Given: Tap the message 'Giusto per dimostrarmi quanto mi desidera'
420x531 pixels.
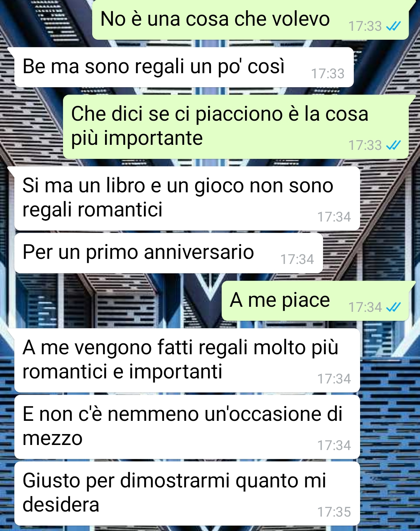Looking at the screenshot, I should click(187, 493).
